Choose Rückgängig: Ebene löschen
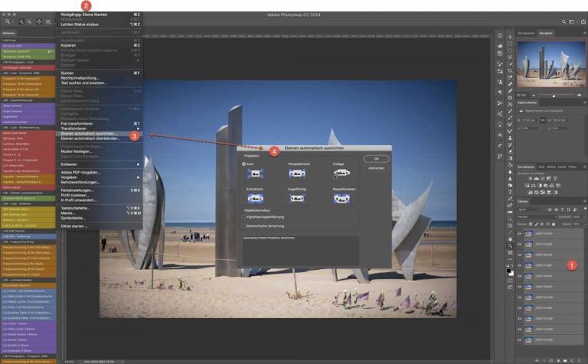588x364 pixels. 99,15
